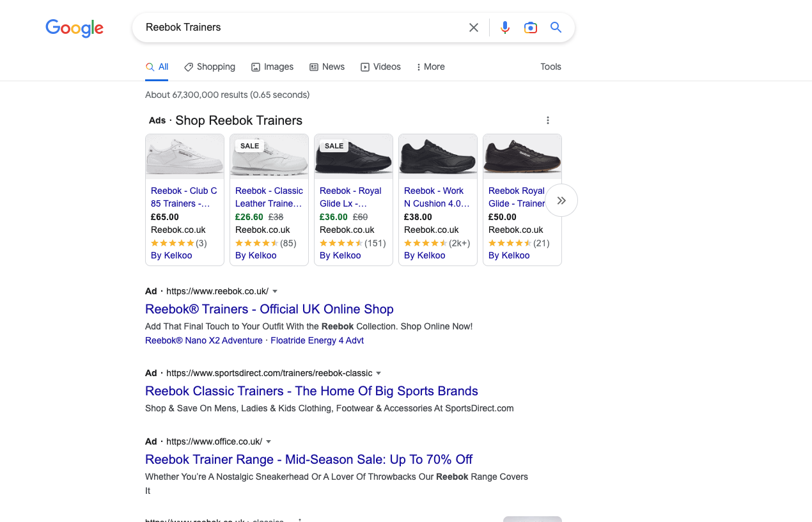Expand the arrow next to reebok.co.uk ad URL
Viewport: 812px width, 522px height.
(275, 292)
